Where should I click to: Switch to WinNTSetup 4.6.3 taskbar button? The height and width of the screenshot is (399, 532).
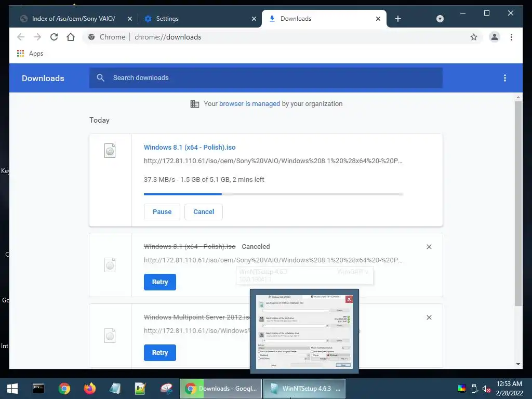304,389
